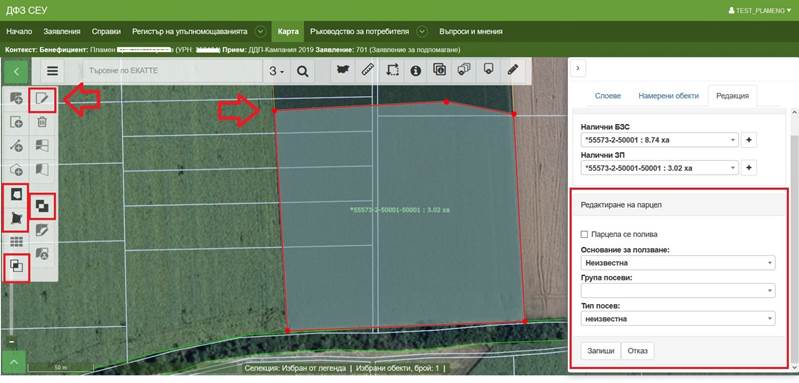Viewport: 799px width, 383px height.
Task: Click the edit parcel pencil-note icon
Action: [42, 100]
